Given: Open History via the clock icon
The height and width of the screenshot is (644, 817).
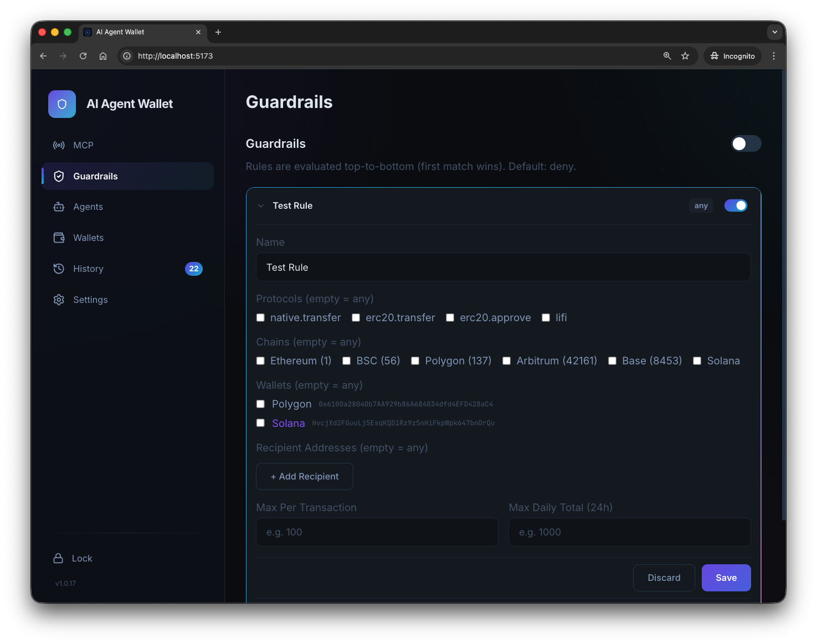Looking at the screenshot, I should click(x=59, y=269).
